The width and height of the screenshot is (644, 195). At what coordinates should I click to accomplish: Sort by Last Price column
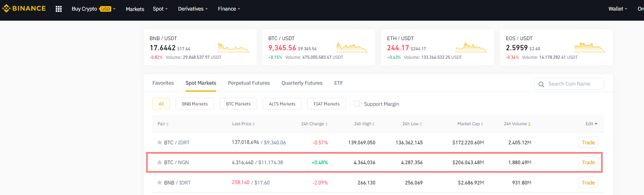[x=244, y=124]
